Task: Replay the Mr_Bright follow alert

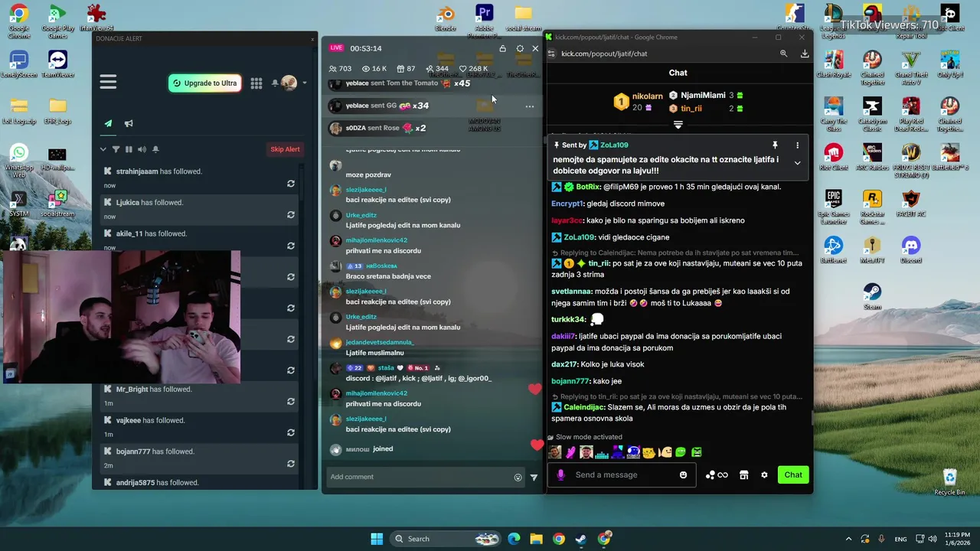Action: [x=291, y=402]
